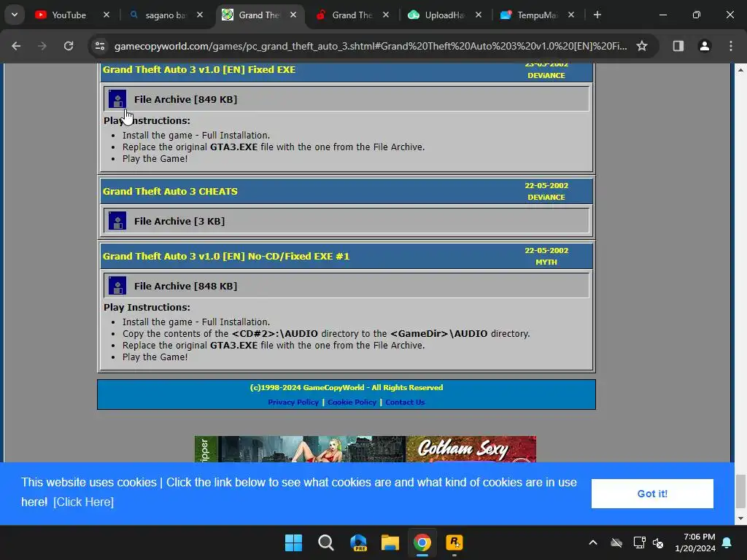This screenshot has height=560, width=747.
Task: Close the YouTube tab
Action: (107, 15)
